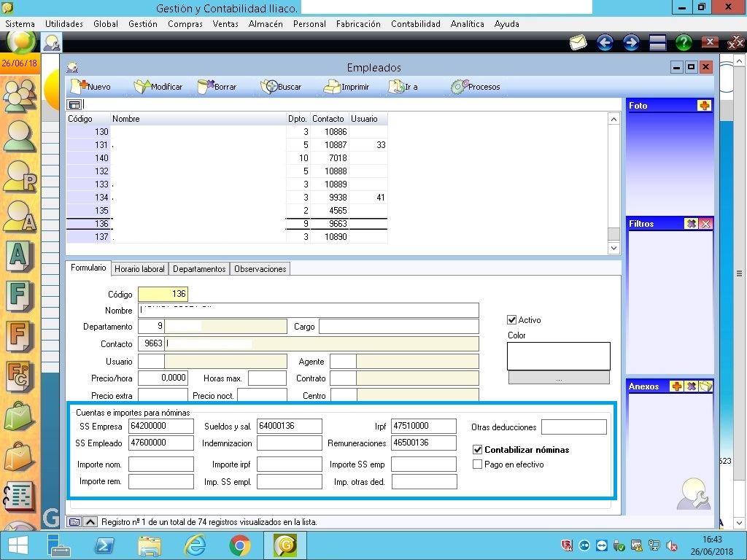Viewport: 747px width, 560px height.
Task: Open the FC document sidebar icon
Action: 20,376
